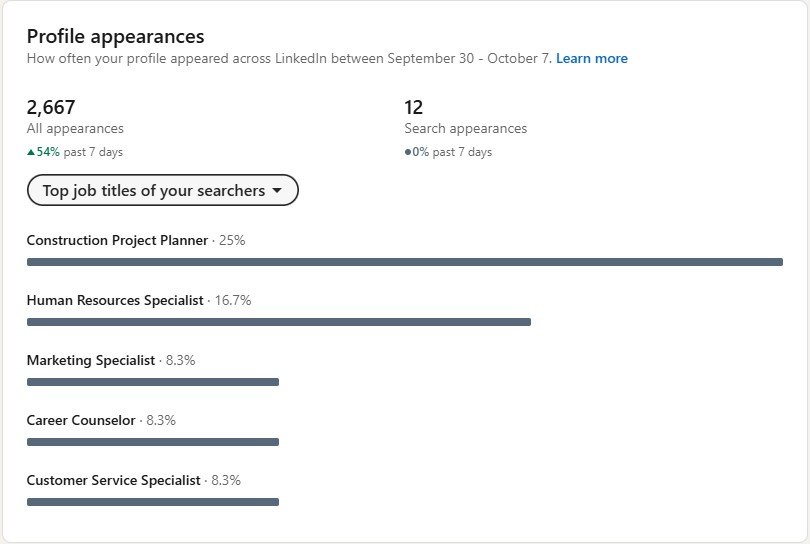Screen dimensions: 810x544
Task: Click the green upward triangle trend icon
Action: [x=31, y=153]
